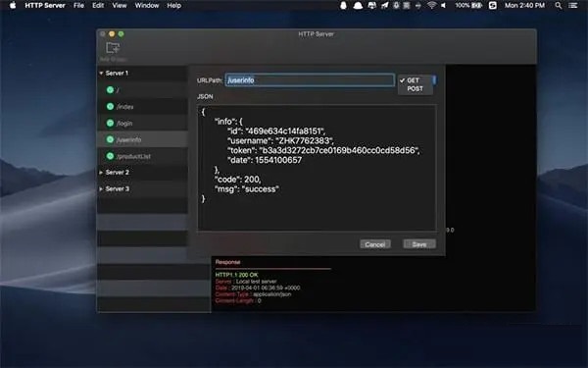
Task: Click the Wi-Fi status icon
Action: click(x=431, y=5)
